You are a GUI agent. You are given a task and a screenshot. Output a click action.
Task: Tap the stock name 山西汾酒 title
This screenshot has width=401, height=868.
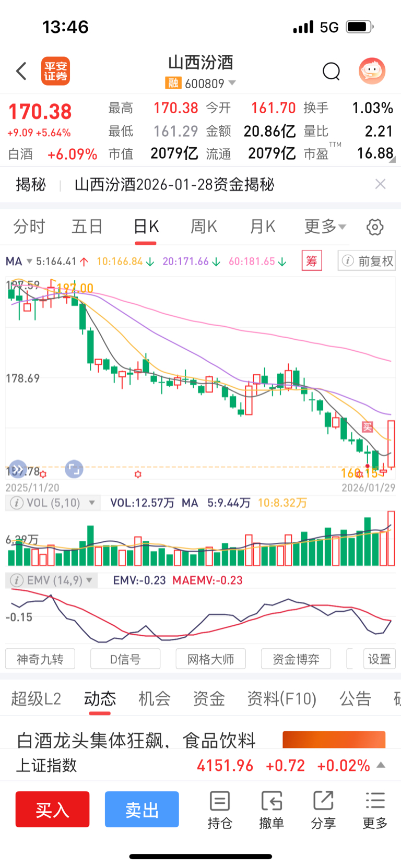200,63
